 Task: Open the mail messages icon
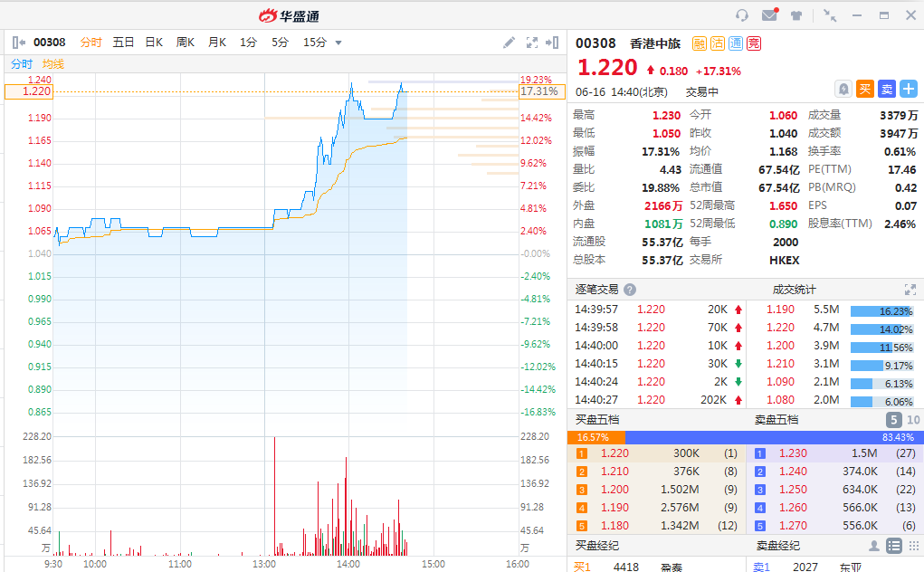769,14
